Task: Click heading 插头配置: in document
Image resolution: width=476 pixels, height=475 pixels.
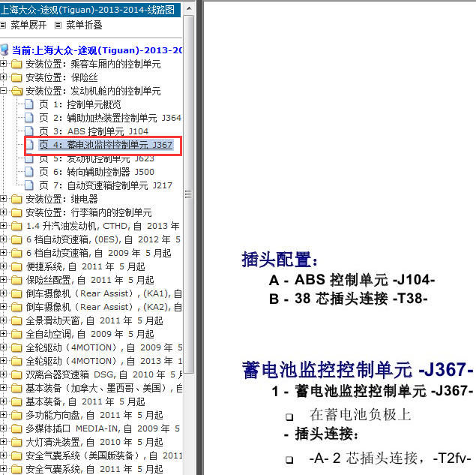Action: tap(280, 260)
